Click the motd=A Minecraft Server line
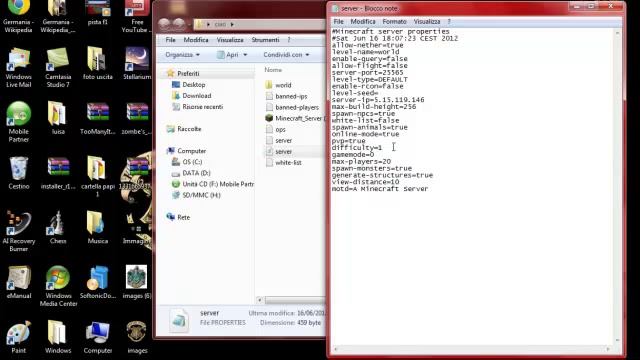The height and width of the screenshot is (360, 640). [380, 189]
